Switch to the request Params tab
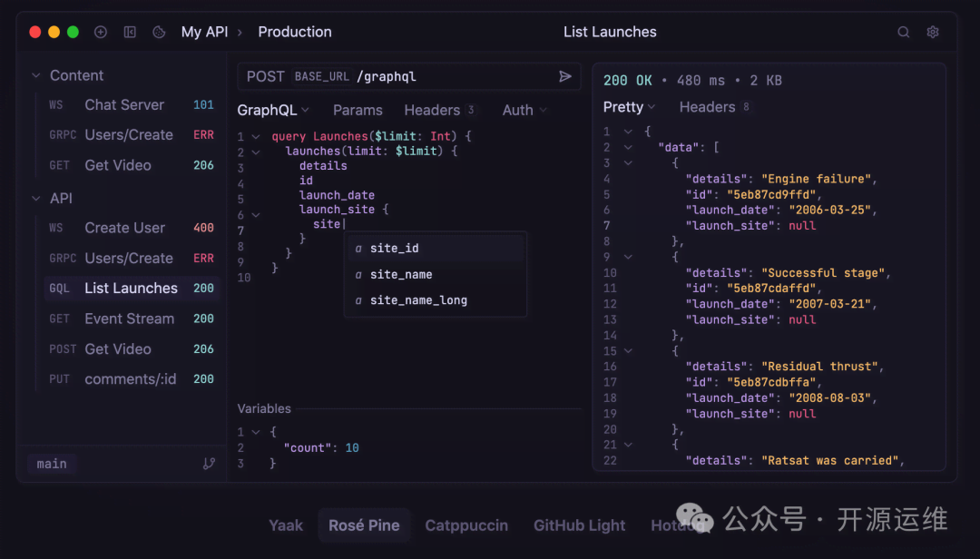Viewport: 980px width, 559px height. [x=358, y=110]
